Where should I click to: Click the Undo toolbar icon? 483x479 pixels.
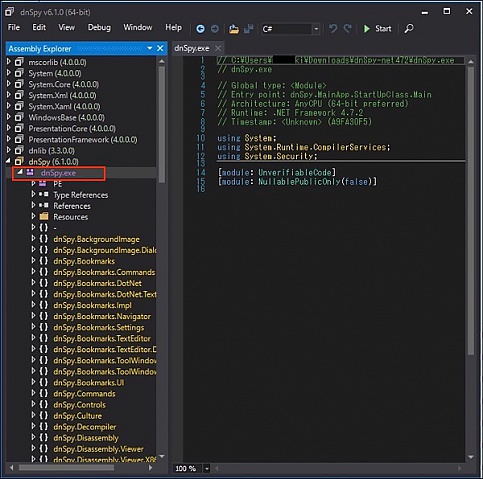point(333,29)
